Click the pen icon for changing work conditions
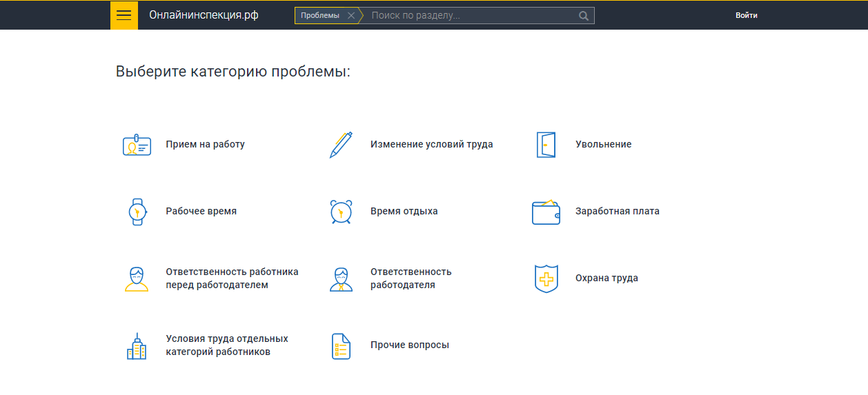 point(341,145)
